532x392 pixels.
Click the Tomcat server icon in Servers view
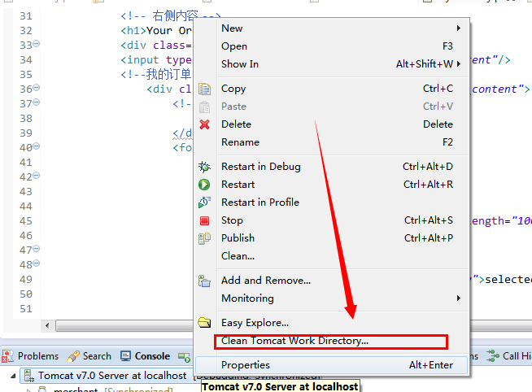click(x=29, y=376)
